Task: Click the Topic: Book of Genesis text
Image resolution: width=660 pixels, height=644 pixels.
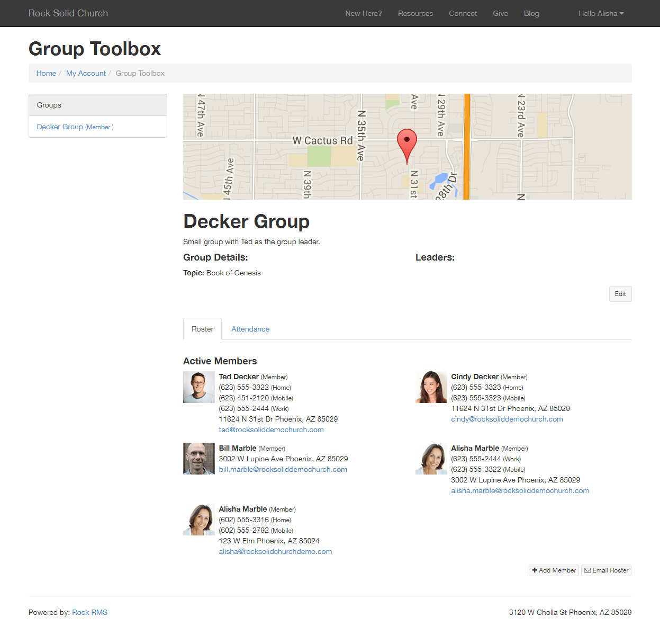Action: (222, 273)
